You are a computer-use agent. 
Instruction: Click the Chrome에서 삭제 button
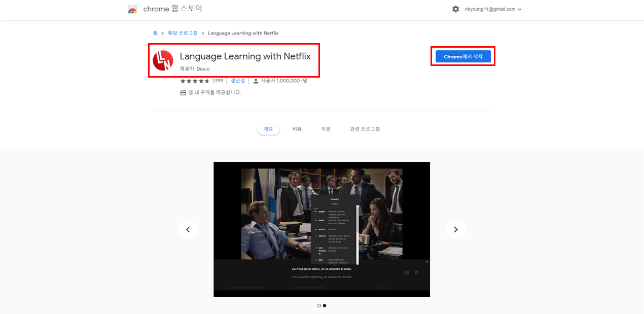[463, 56]
